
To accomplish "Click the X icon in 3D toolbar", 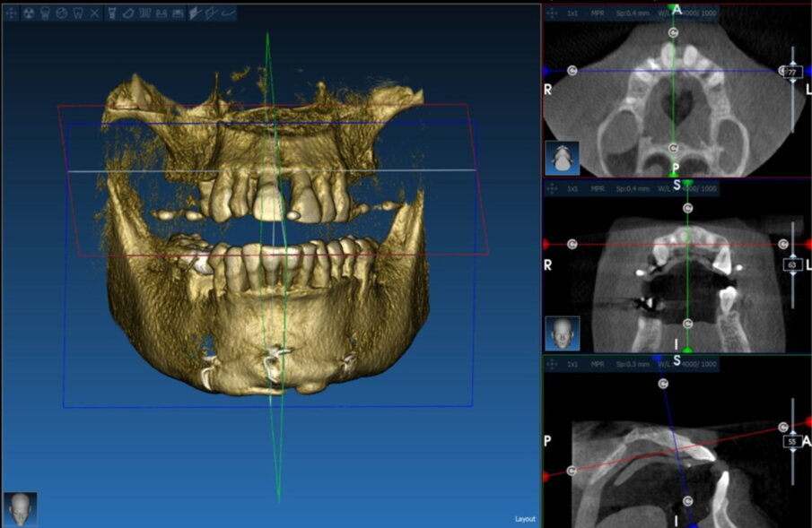I will [94, 13].
